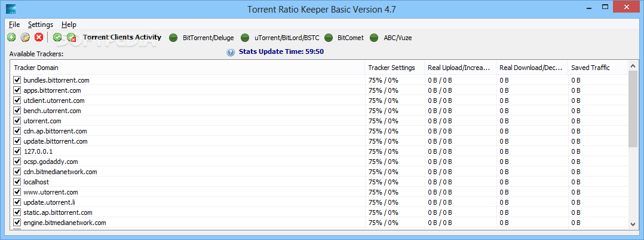Select the update.utorrent.li row text

tap(49, 202)
